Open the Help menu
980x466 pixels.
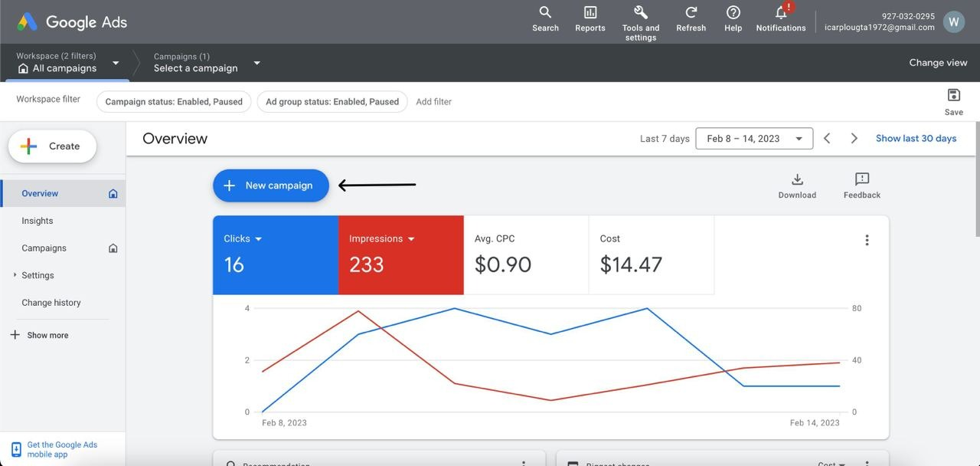[733, 19]
